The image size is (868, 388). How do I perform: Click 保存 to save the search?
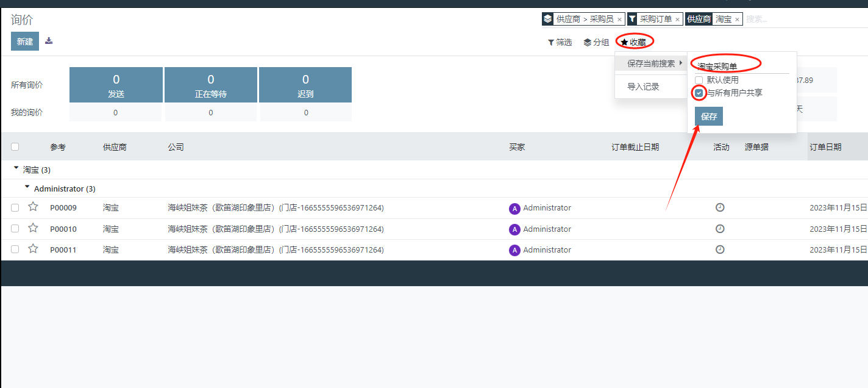[x=709, y=117]
